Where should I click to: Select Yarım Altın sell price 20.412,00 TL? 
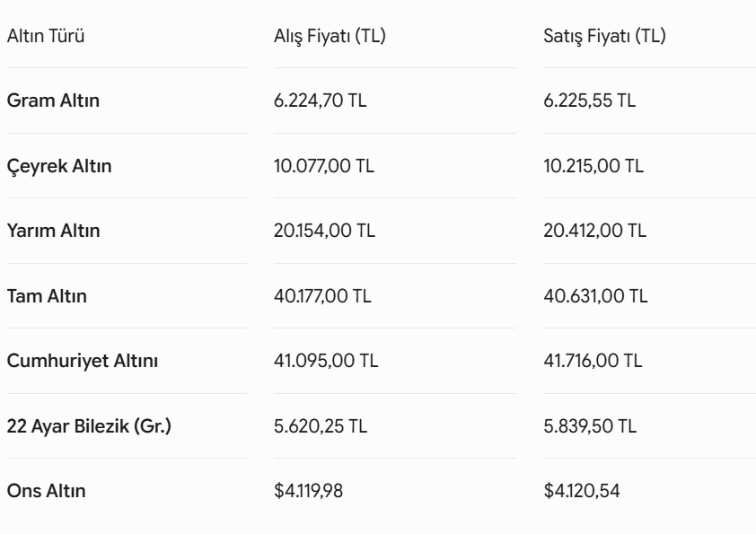pyautogui.click(x=595, y=231)
